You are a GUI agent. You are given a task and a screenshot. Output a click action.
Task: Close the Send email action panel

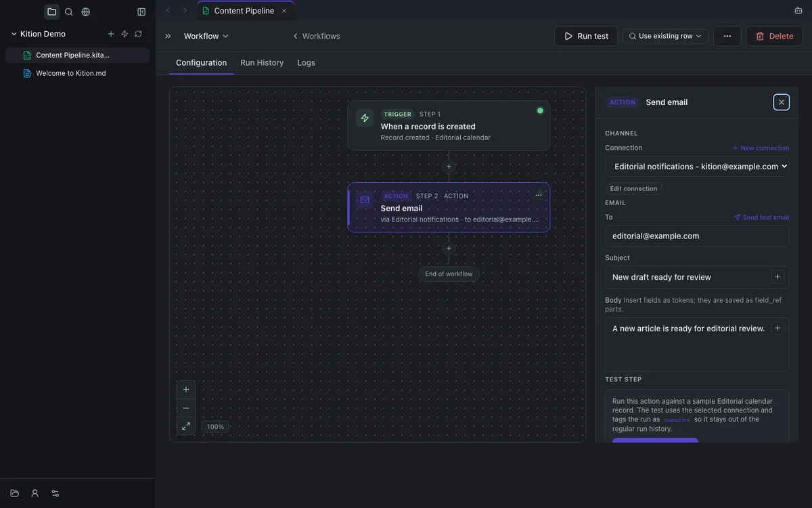tap(782, 102)
